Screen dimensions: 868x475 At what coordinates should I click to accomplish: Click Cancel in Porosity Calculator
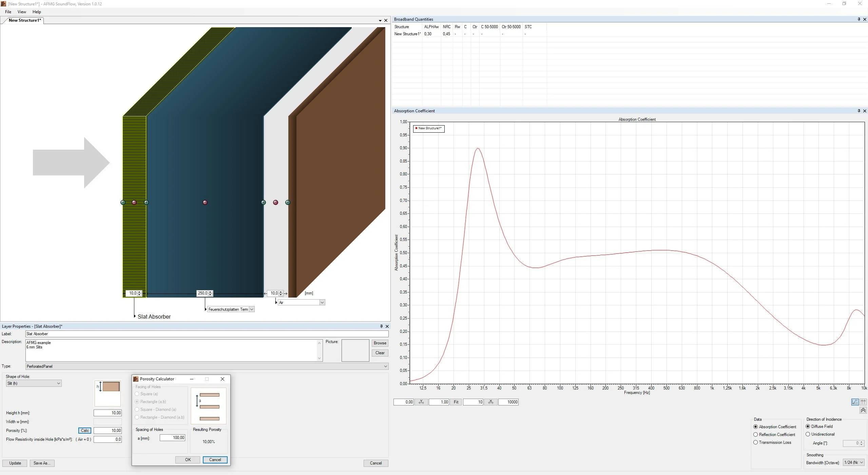pos(215,460)
